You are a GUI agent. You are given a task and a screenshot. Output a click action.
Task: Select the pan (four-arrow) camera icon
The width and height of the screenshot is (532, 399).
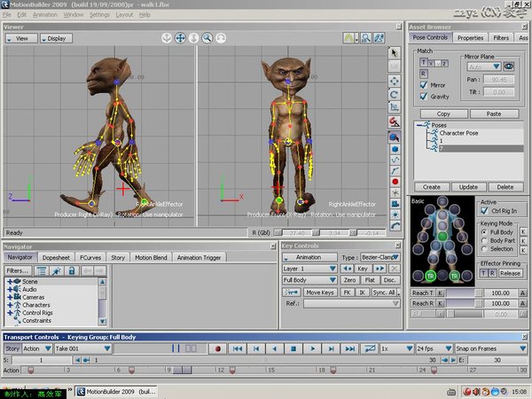tap(180, 38)
